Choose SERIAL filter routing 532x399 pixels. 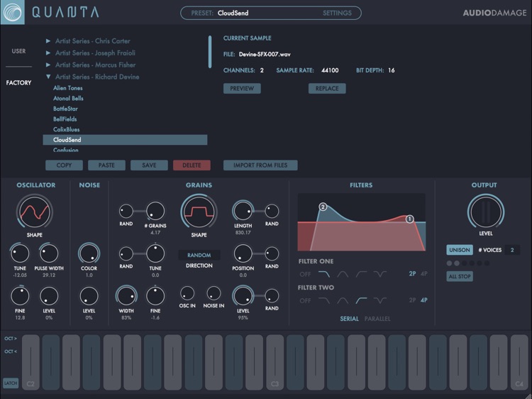349,319
